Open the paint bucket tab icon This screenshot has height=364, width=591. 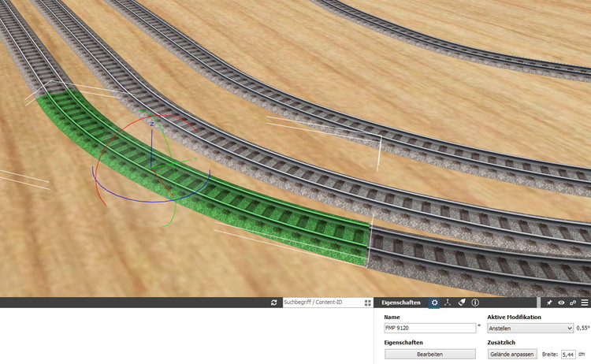click(x=462, y=303)
